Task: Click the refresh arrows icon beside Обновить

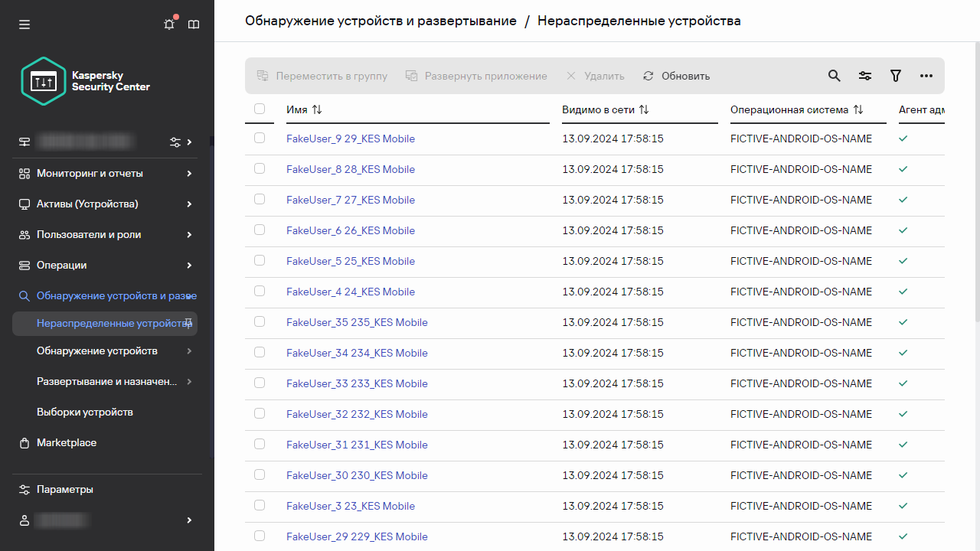Action: [648, 76]
